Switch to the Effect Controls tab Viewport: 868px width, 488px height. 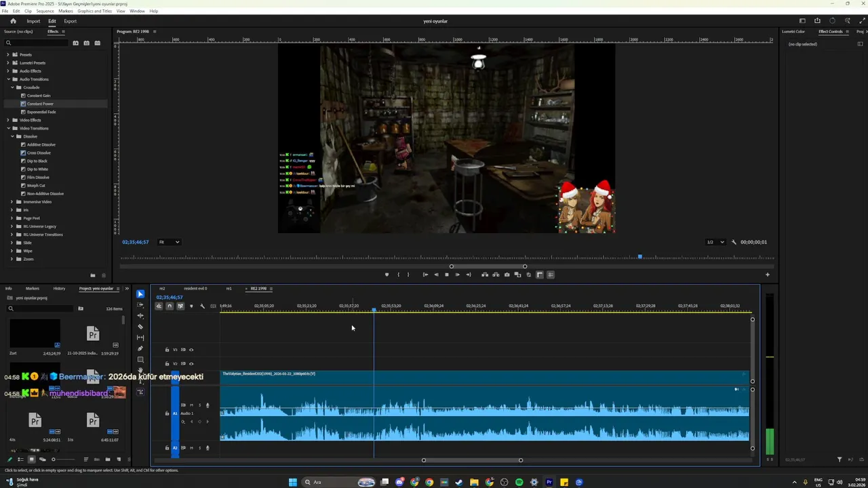click(831, 32)
